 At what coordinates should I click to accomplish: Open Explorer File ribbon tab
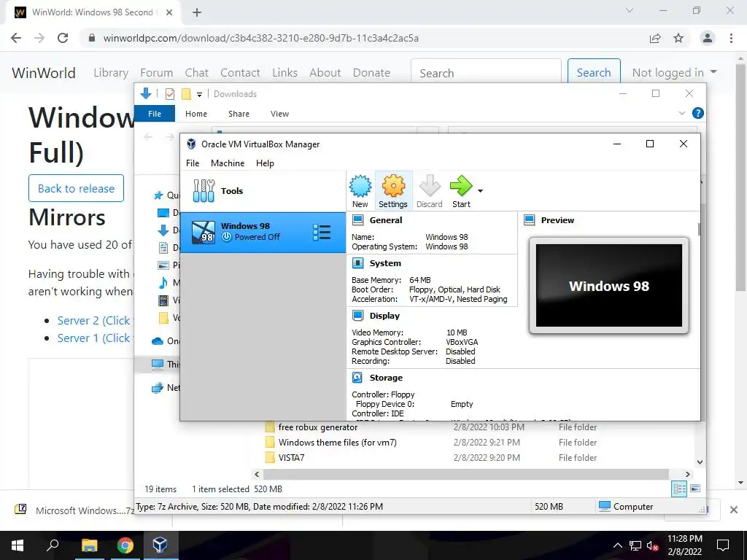coord(155,114)
